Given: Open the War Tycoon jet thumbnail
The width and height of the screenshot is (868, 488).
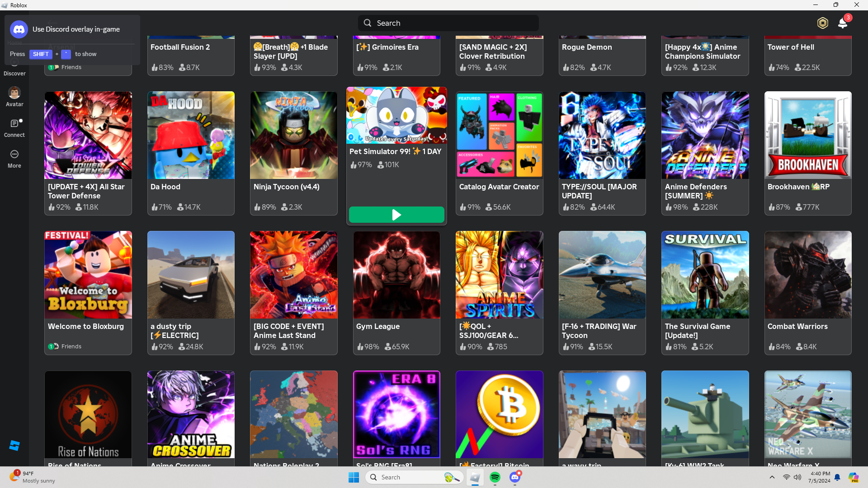Looking at the screenshot, I should (x=602, y=275).
